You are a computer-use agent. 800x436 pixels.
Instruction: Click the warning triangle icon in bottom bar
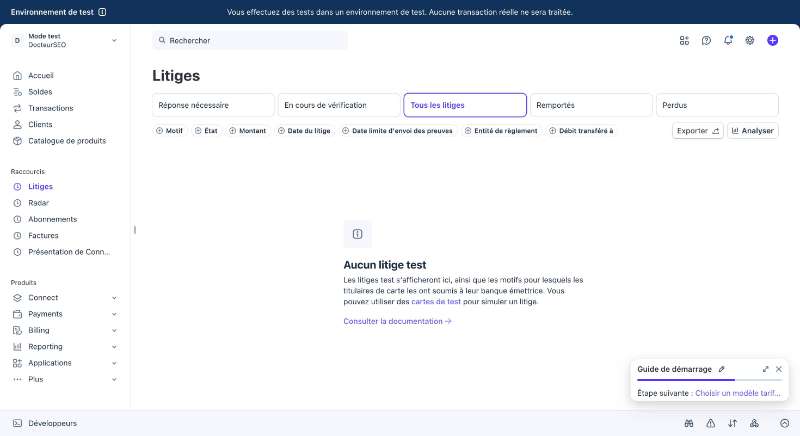point(711,423)
